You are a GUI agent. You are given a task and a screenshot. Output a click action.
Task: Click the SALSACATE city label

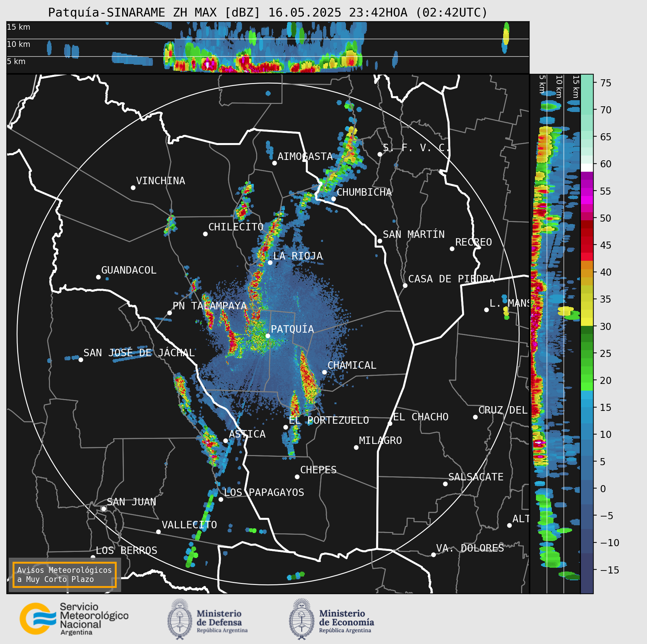click(476, 477)
